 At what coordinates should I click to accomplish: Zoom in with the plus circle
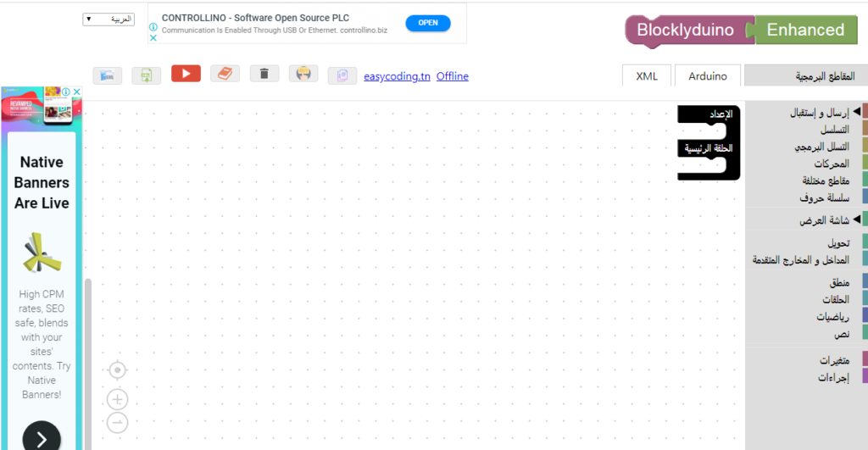tap(118, 399)
